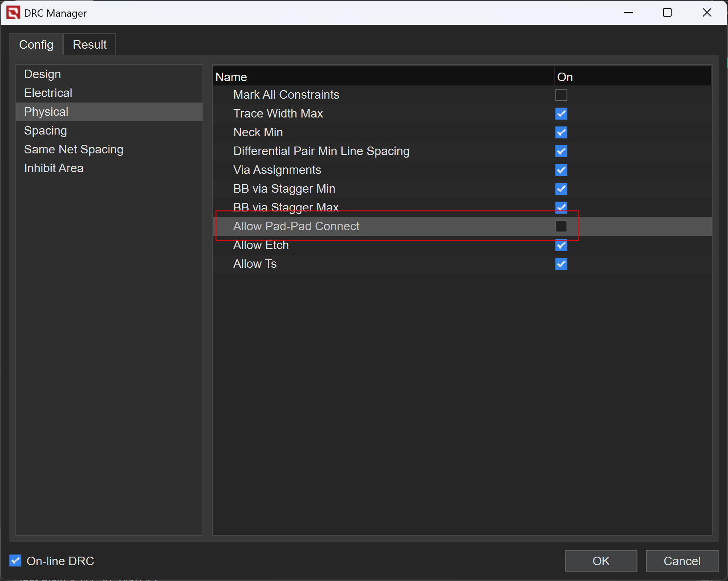The width and height of the screenshot is (728, 581).
Task: Enable the Mark All Constraints checkbox
Action: click(561, 95)
